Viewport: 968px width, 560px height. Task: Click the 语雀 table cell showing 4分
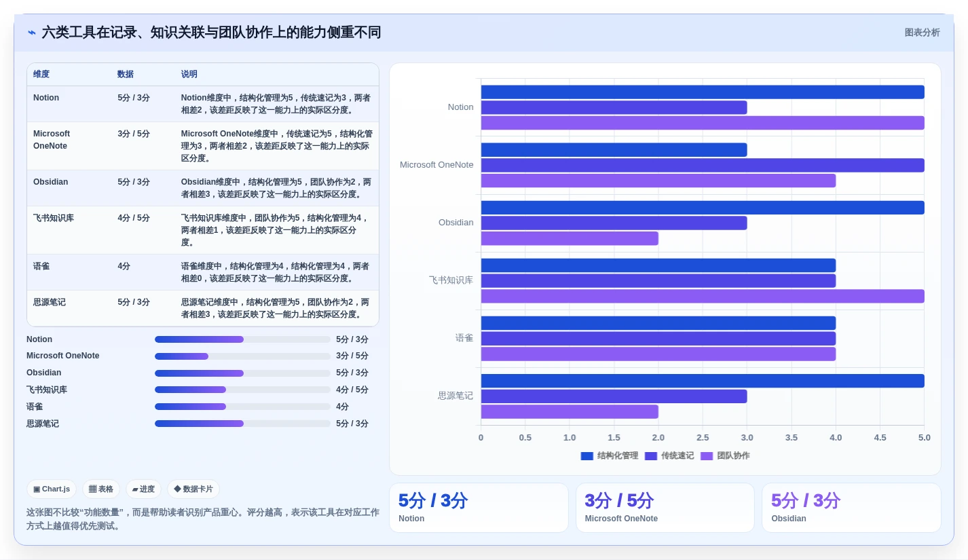pos(124,266)
